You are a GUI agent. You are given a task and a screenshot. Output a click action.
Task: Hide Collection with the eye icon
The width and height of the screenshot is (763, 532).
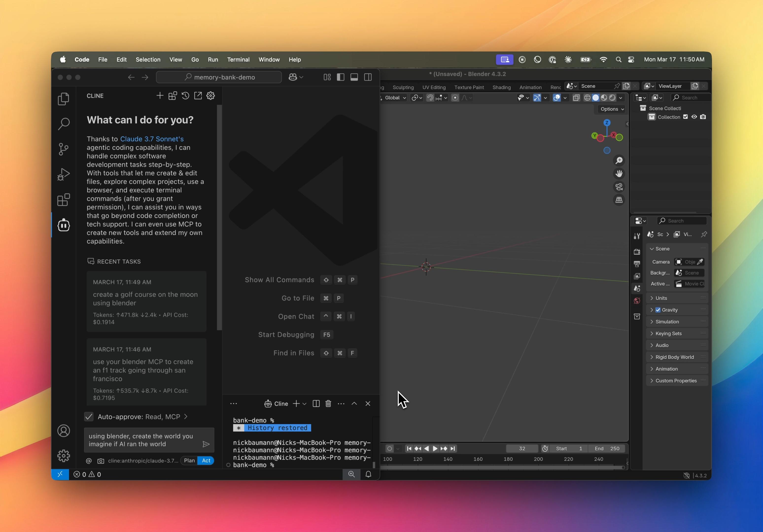(694, 117)
